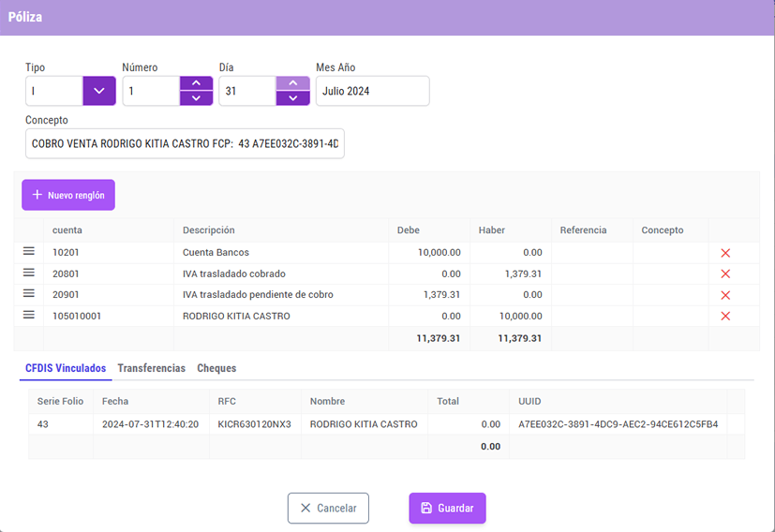Click drag handle of account 10201 row
Image resolution: width=775 pixels, height=532 pixels.
[x=29, y=251]
